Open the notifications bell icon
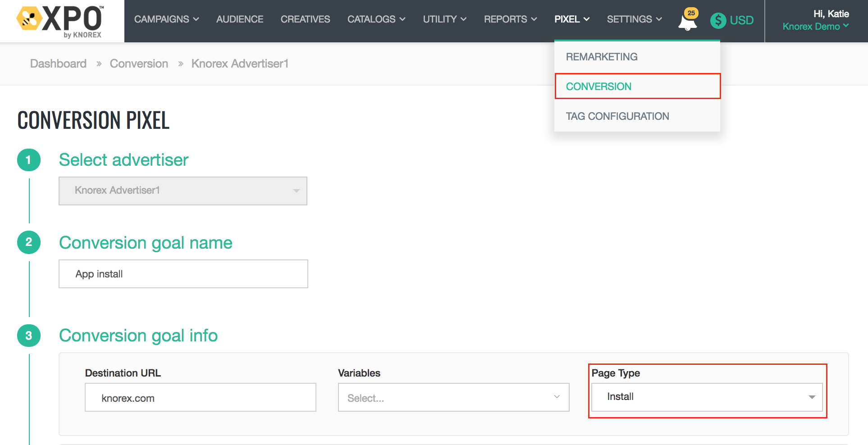The height and width of the screenshot is (445, 868). (x=687, y=21)
